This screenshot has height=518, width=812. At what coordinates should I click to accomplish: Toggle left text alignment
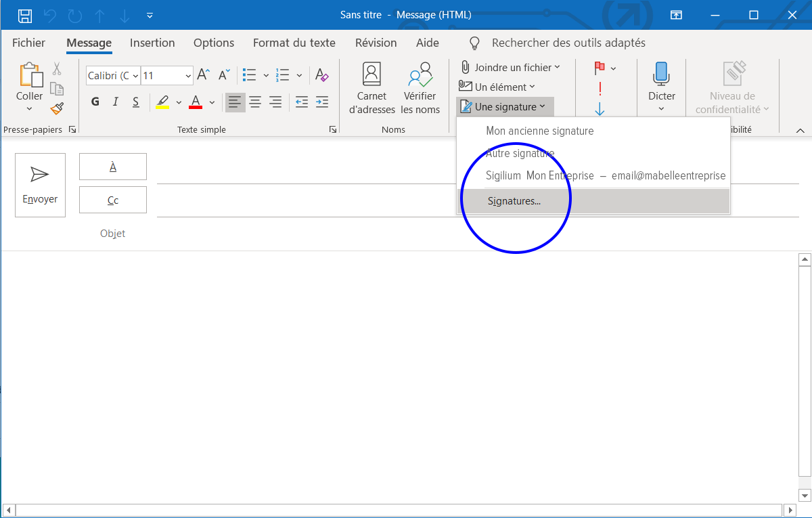(x=235, y=102)
